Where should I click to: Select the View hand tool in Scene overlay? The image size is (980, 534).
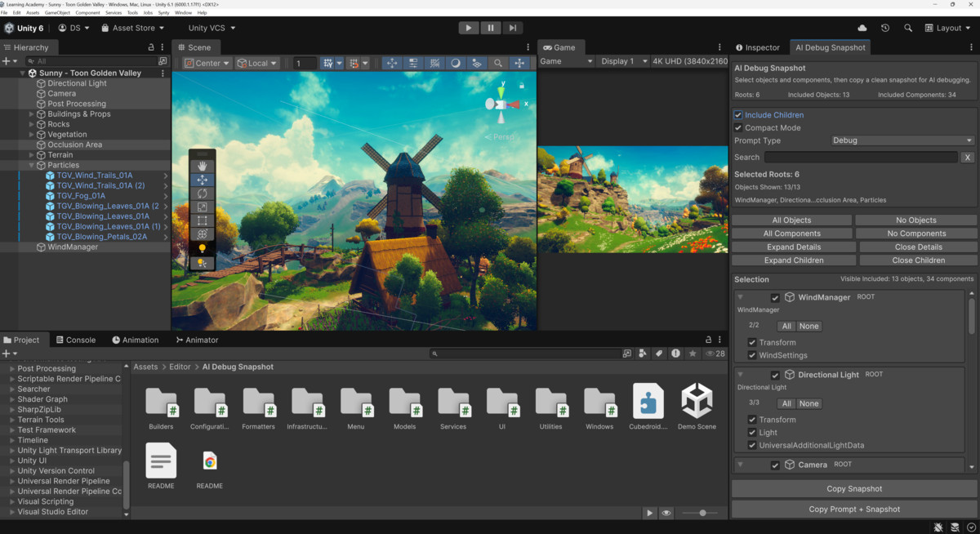[x=203, y=166]
